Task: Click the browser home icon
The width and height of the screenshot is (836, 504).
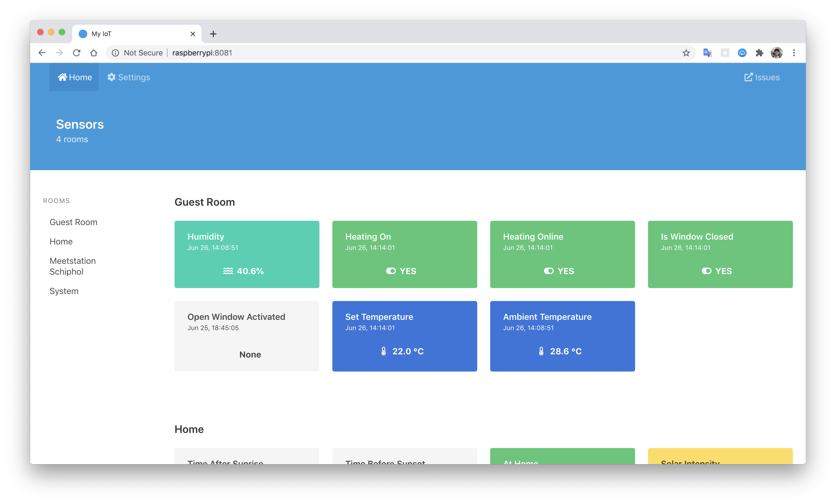Action: (94, 53)
